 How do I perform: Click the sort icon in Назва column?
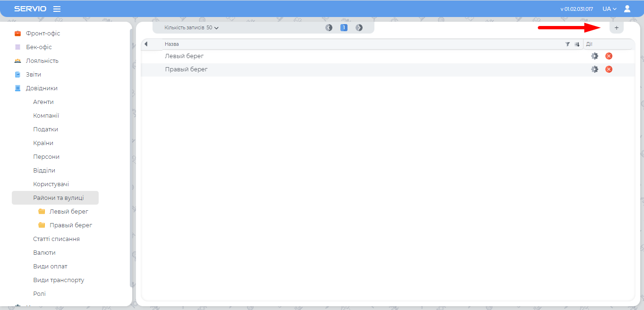click(576, 44)
